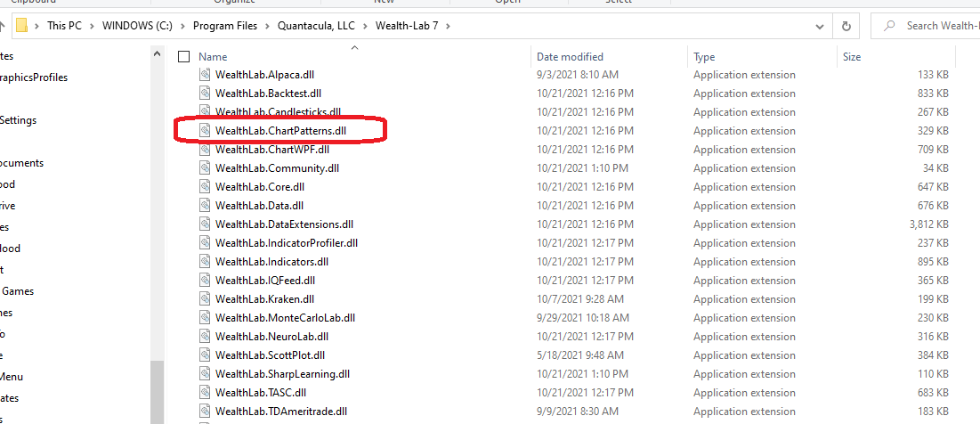The image size is (980, 424).
Task: Expand the chevron after WINDOWS (C:)
Action: [x=182, y=26]
